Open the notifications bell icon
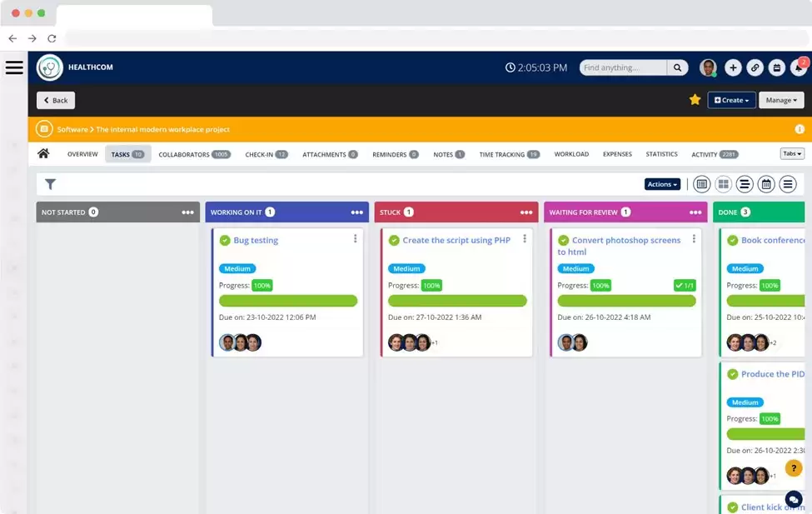Viewport: 812px width, 514px height. [x=799, y=68]
